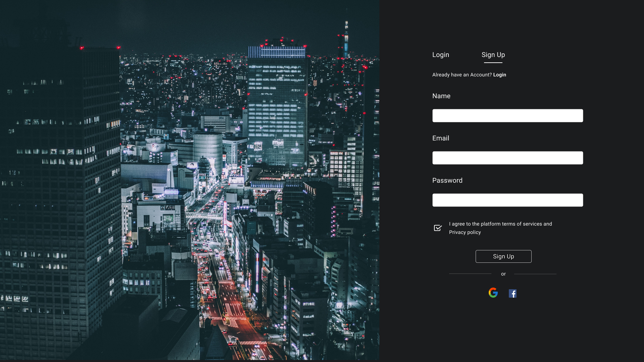The height and width of the screenshot is (362, 644).
Task: Click the 'or' divider text
Action: coord(503,274)
